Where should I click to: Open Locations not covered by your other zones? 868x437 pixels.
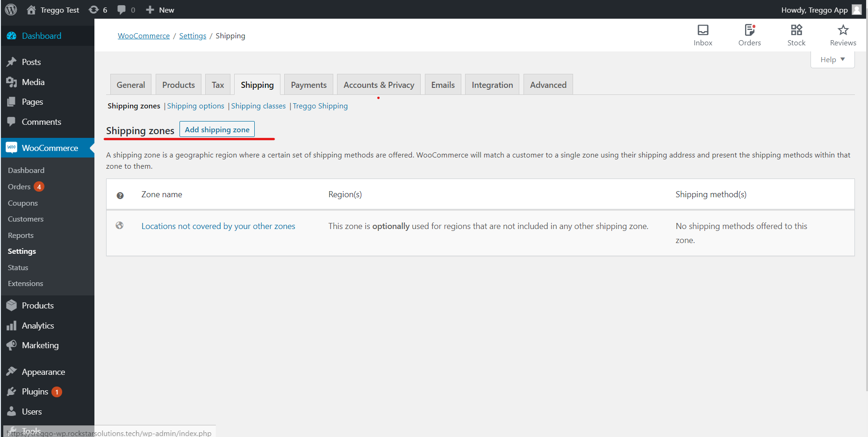(218, 226)
